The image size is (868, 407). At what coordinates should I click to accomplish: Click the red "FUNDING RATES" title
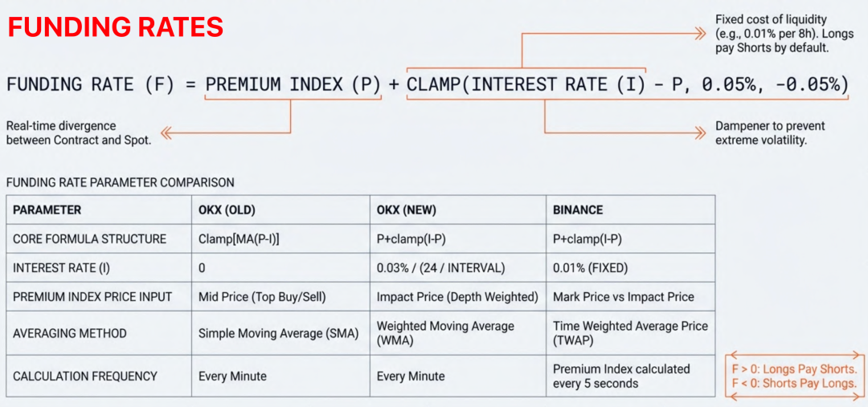(x=116, y=27)
